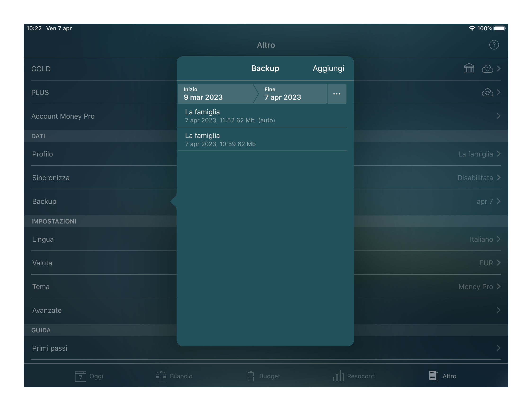This screenshot has width=532, height=411.
Task: Select backup entry La famiglia 7 apr 10:59
Action: 265,139
